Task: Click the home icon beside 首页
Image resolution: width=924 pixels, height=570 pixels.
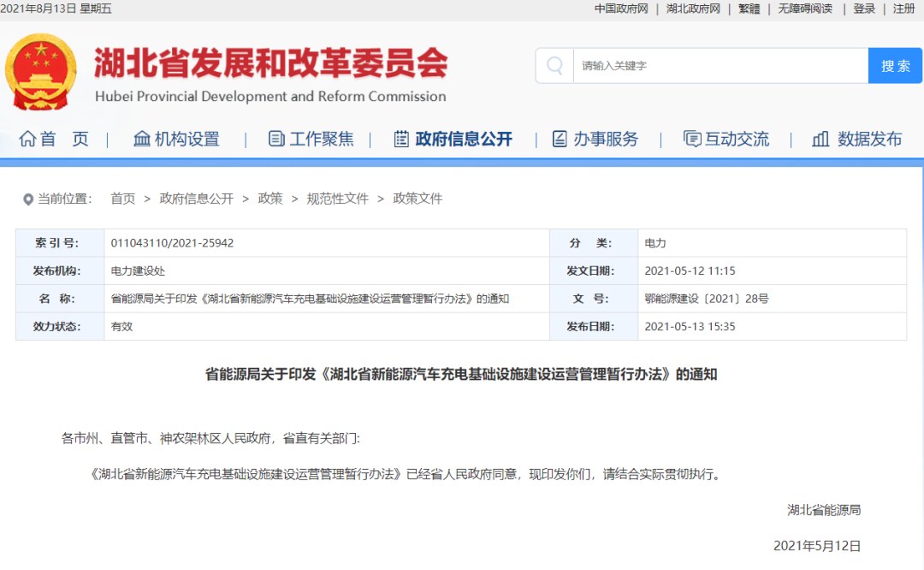Action: pyautogui.click(x=27, y=139)
